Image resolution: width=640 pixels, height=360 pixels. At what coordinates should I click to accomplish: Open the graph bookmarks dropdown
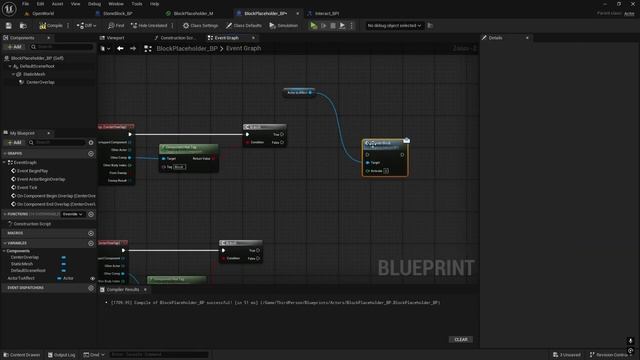coord(105,49)
